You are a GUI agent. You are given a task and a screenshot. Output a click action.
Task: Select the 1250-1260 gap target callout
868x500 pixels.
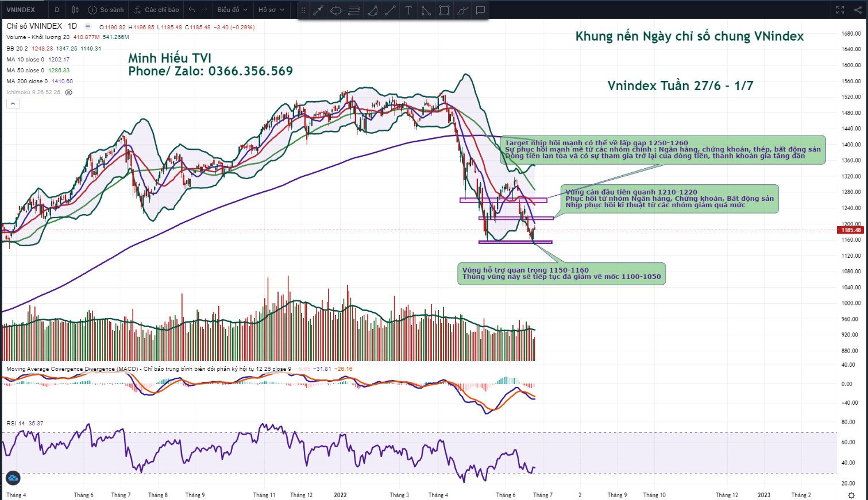click(662, 150)
